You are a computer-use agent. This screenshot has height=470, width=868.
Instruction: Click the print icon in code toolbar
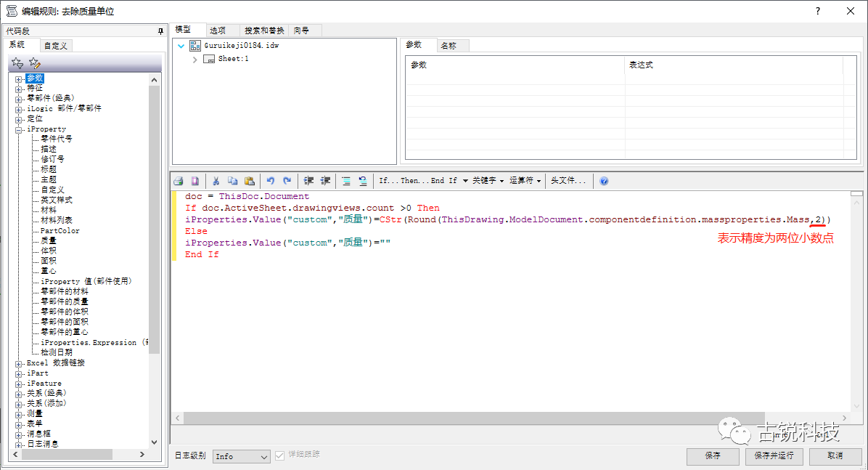(x=179, y=181)
